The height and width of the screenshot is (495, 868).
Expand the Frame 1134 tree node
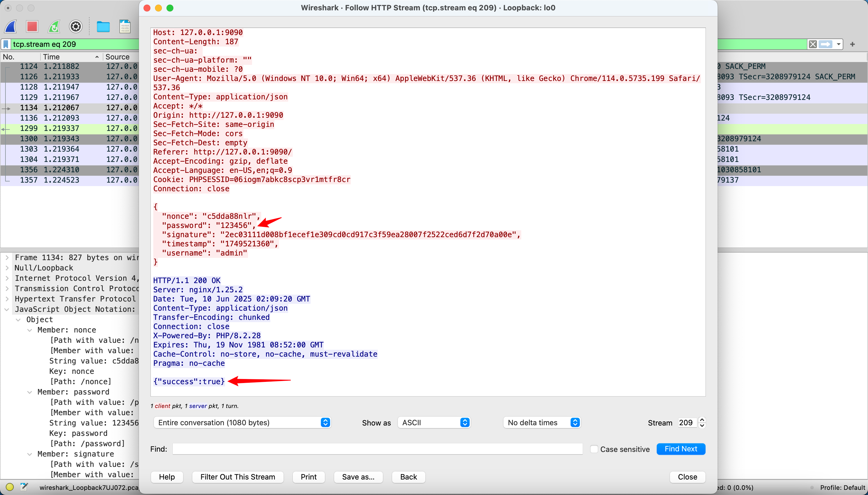(7, 258)
